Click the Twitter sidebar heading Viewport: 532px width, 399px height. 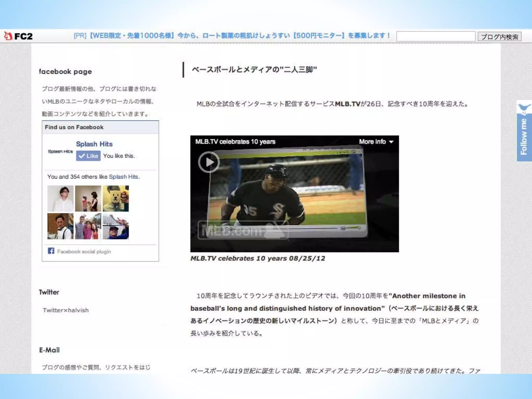pos(49,292)
